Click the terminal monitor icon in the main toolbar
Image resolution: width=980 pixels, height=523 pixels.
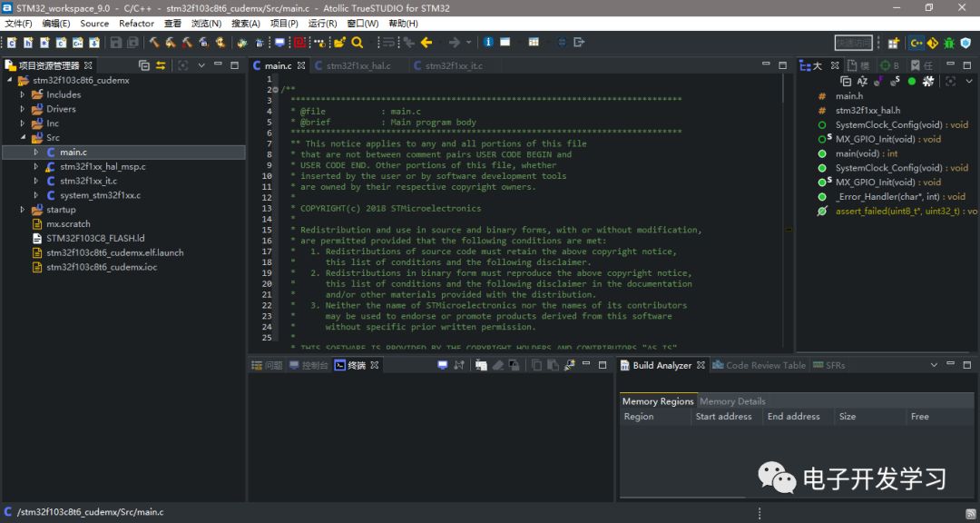(279, 43)
